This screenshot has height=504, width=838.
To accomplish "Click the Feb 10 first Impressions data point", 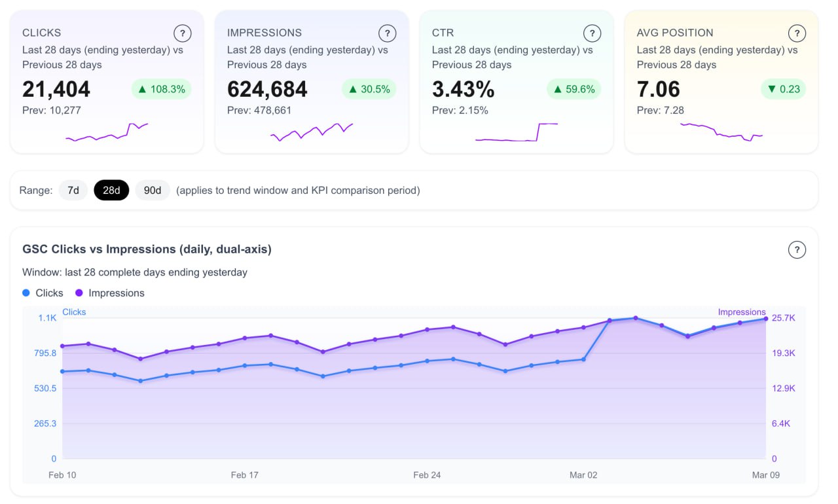I will coord(62,346).
